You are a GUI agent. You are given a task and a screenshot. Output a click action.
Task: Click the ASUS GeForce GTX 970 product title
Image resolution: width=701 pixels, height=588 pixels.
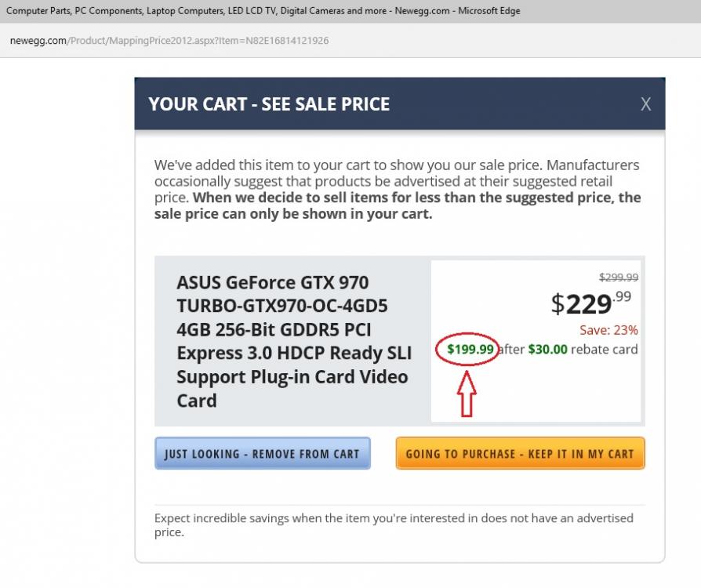click(294, 342)
